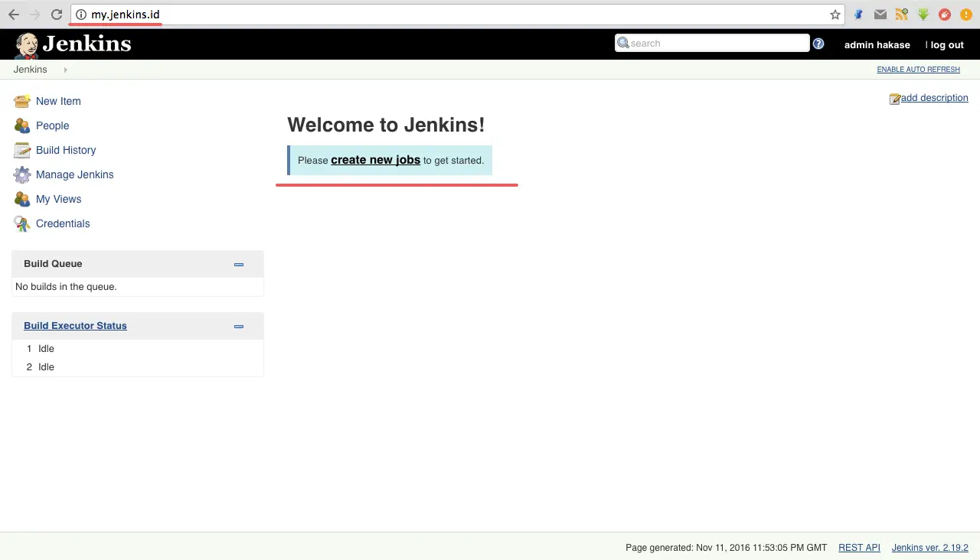
Task: Click the Manage Jenkins gear icon
Action: pos(21,174)
